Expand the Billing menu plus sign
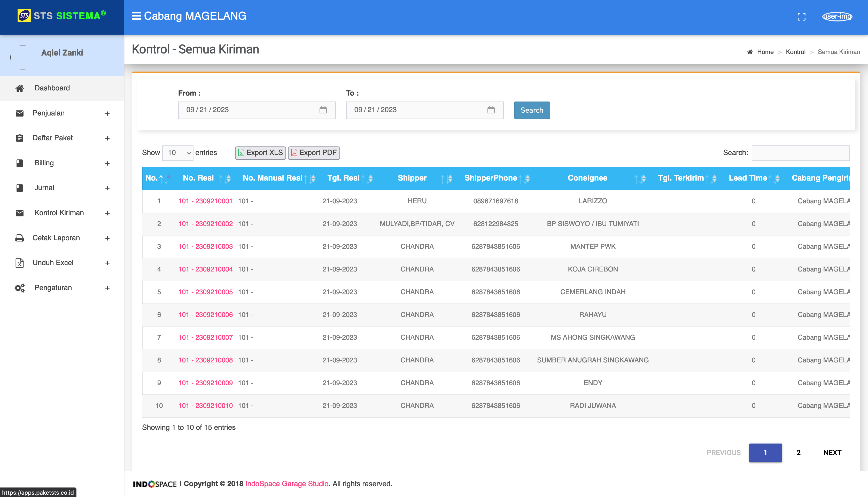Viewport: 868px width, 497px height. pyautogui.click(x=107, y=164)
